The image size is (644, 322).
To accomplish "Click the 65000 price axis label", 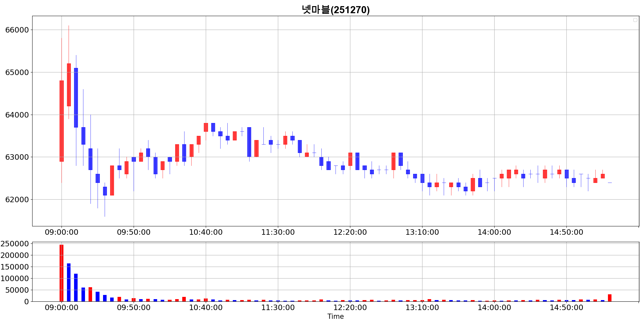I will click(17, 72).
